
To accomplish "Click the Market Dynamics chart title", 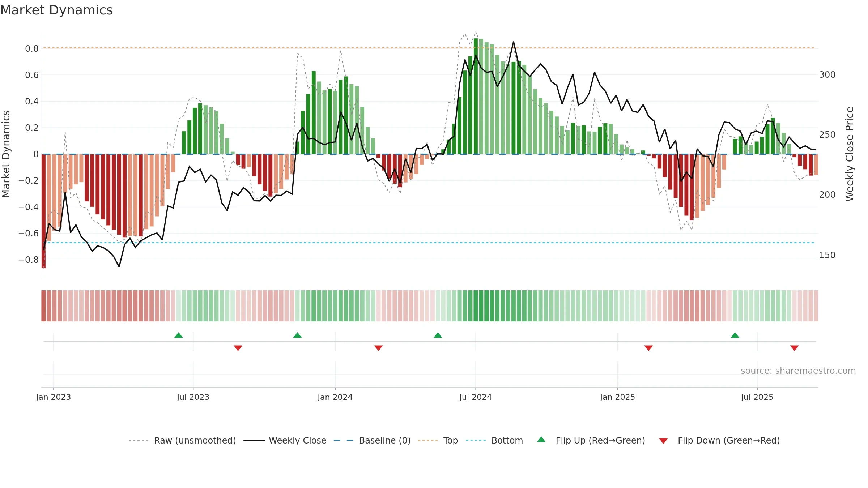I will 56,10.
